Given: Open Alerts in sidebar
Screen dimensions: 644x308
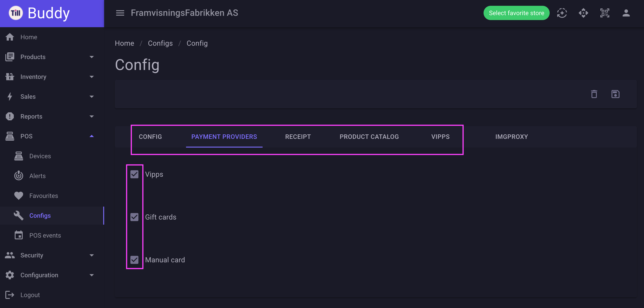Looking at the screenshot, I should 52,176.
